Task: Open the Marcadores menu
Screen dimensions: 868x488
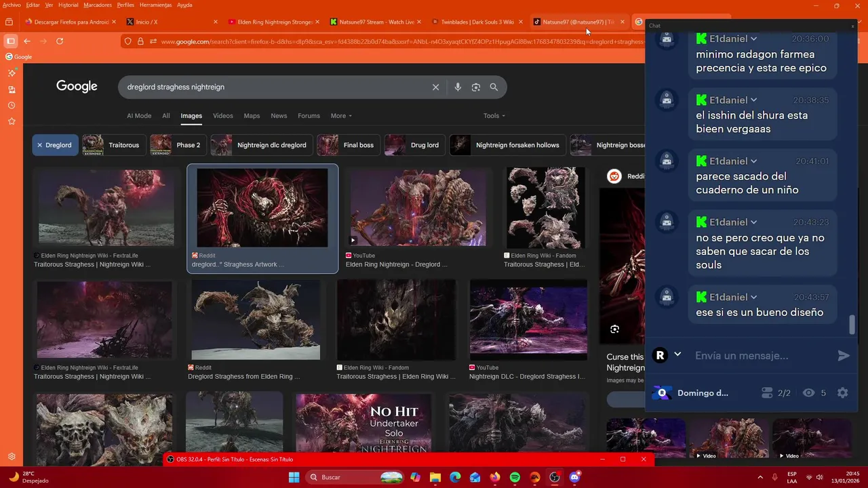Action: coord(98,5)
